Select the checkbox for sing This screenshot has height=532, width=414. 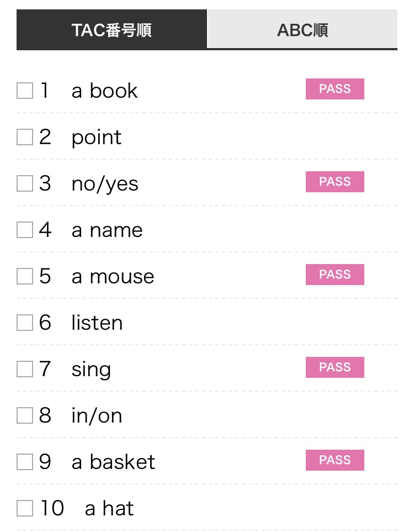[25, 369]
